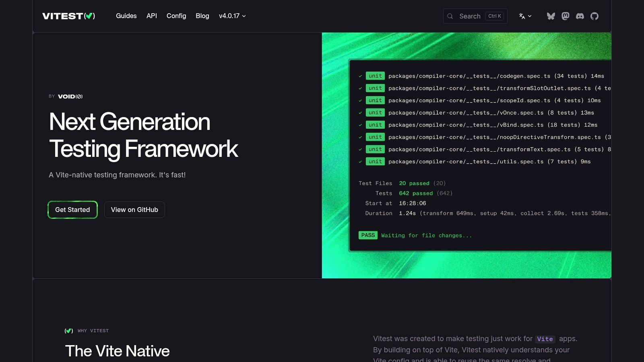The width and height of the screenshot is (644, 362).
Task: Click the View on GitHub button
Action: click(134, 210)
